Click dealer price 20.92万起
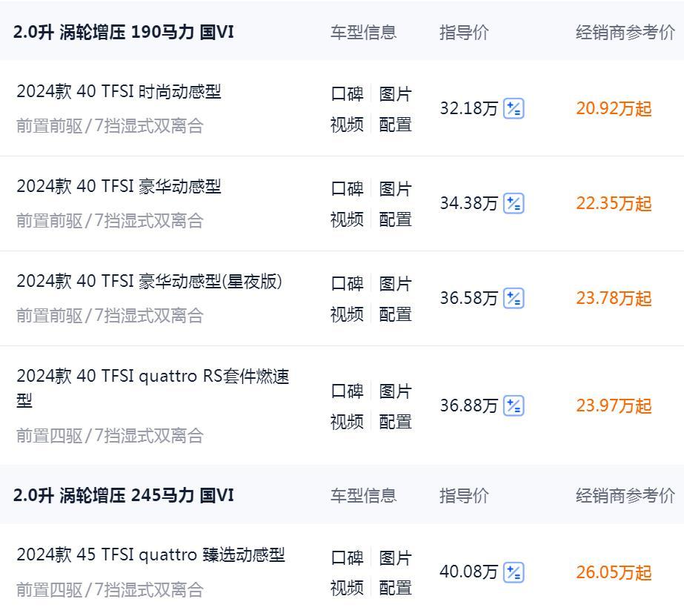Viewport: 684px width, 616px height. [x=614, y=108]
